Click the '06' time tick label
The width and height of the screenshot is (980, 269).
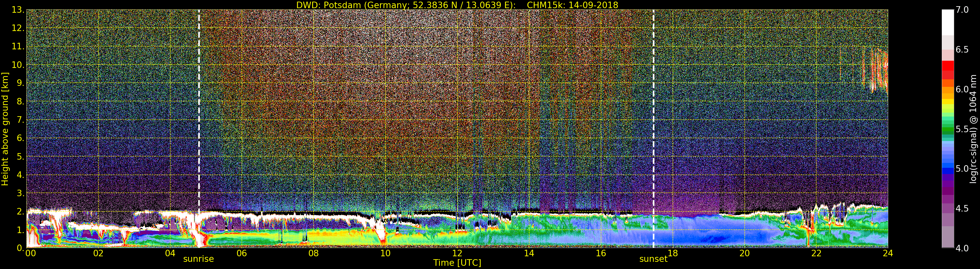click(242, 253)
